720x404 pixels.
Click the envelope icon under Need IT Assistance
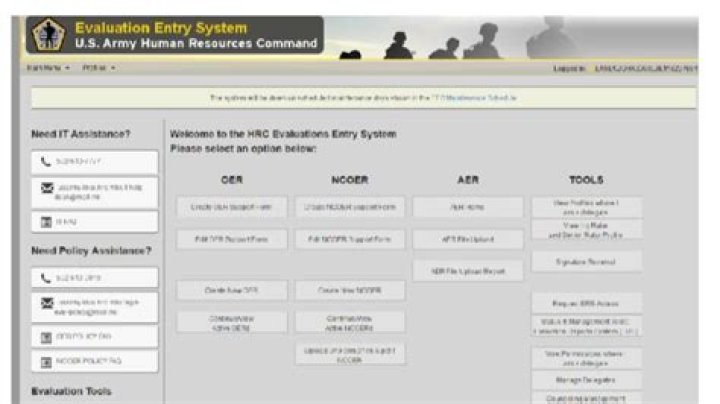47,188
